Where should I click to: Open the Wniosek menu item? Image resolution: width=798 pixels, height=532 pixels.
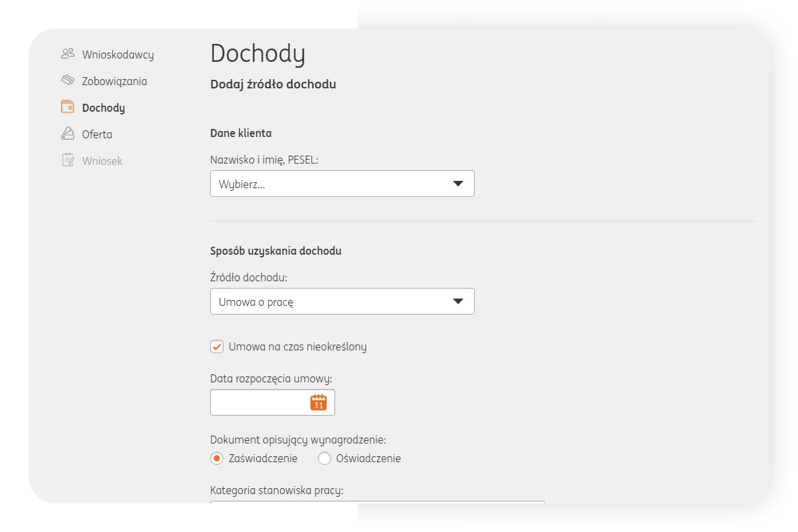(102, 161)
